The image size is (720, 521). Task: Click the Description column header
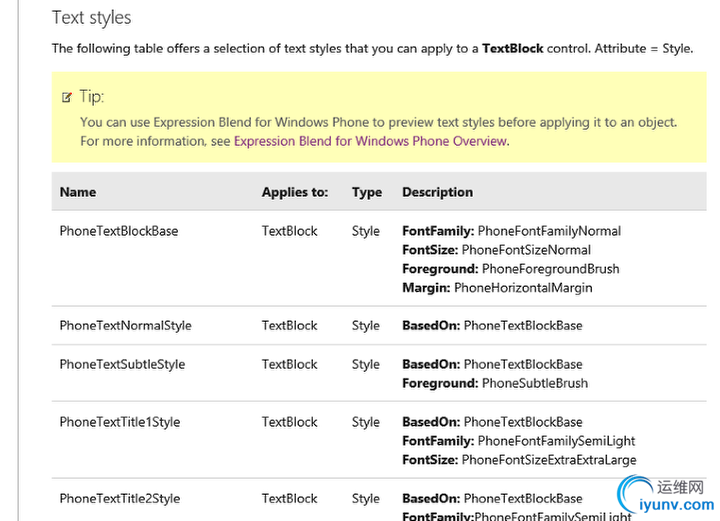point(437,192)
